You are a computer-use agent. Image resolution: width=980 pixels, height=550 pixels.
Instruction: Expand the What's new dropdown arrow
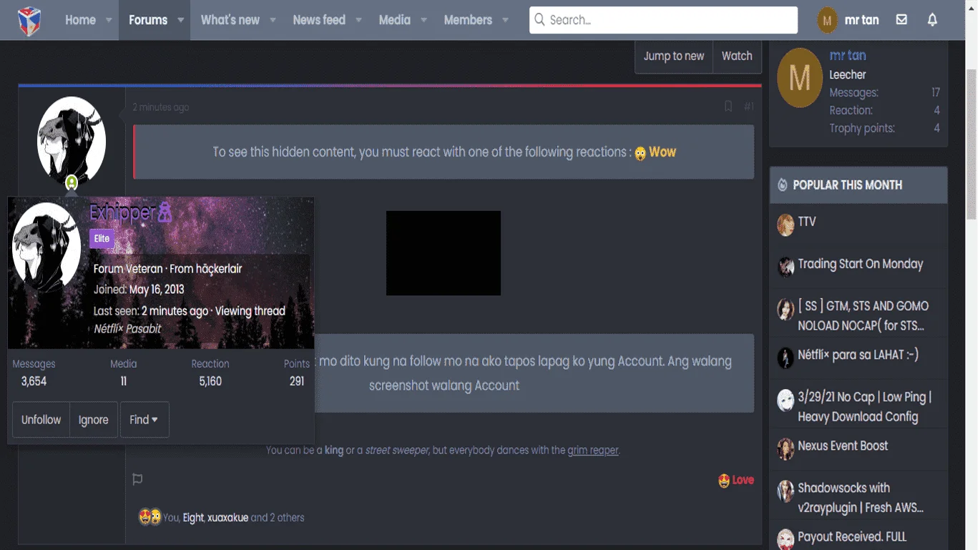(x=273, y=20)
